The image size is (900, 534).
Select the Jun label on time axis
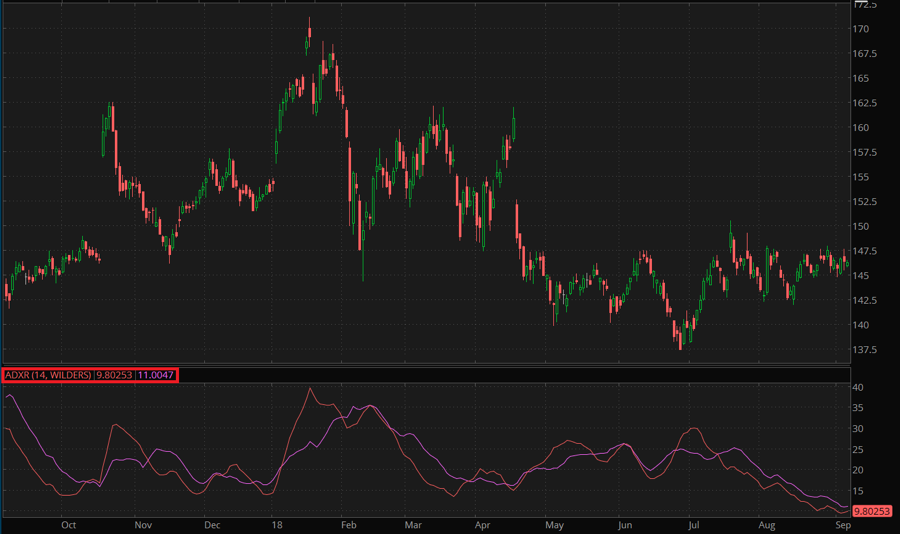coord(625,524)
